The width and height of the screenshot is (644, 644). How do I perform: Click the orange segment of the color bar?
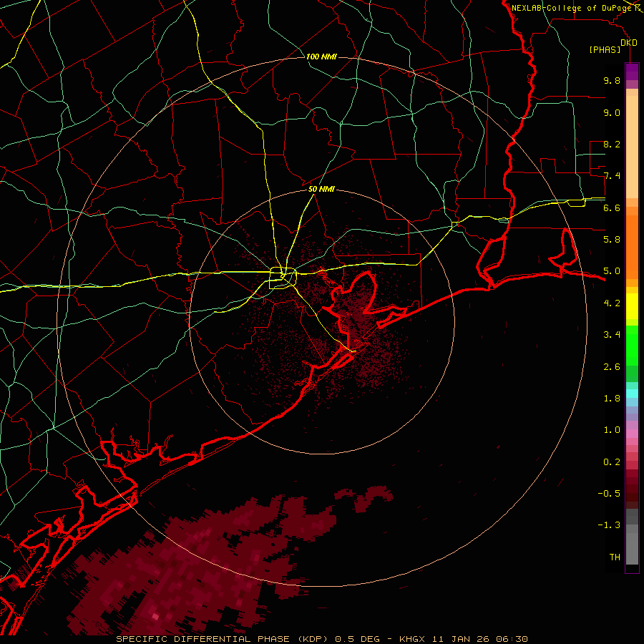pyautogui.click(x=632, y=248)
